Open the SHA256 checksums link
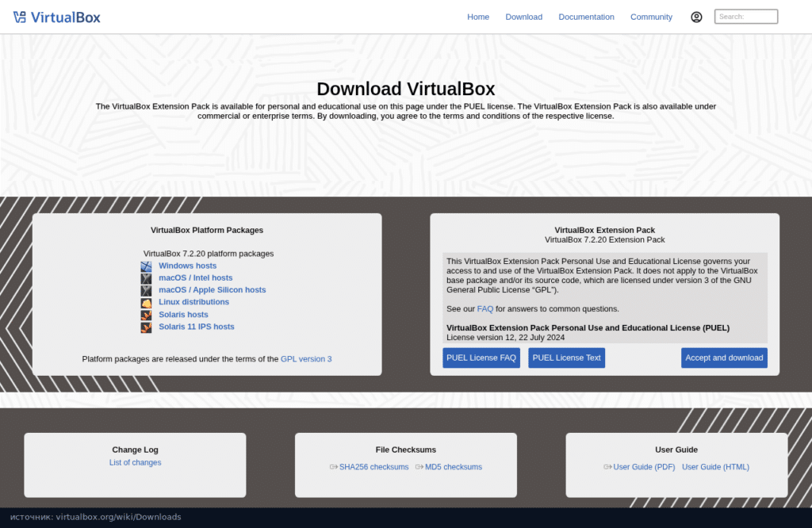Image resolution: width=812 pixels, height=528 pixels. pyautogui.click(x=374, y=467)
